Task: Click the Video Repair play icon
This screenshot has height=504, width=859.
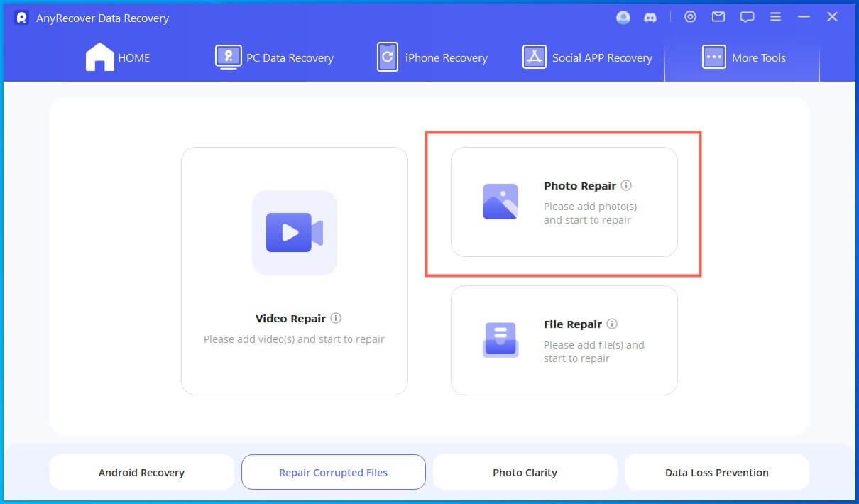Action: click(x=294, y=233)
